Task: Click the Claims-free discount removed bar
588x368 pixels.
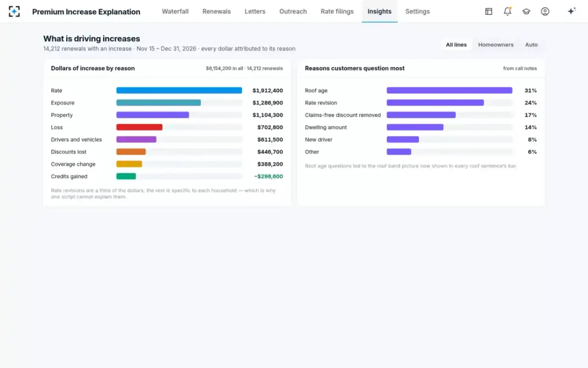Action: click(421, 115)
